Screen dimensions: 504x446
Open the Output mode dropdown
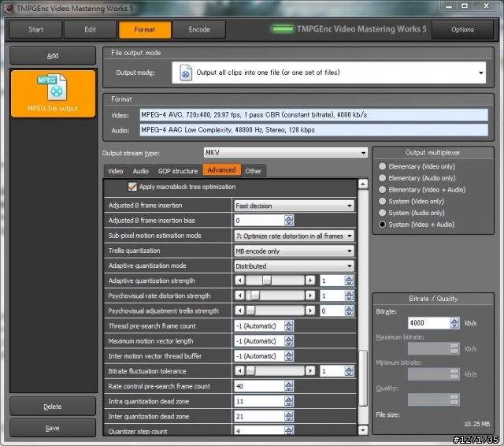pyautogui.click(x=328, y=72)
